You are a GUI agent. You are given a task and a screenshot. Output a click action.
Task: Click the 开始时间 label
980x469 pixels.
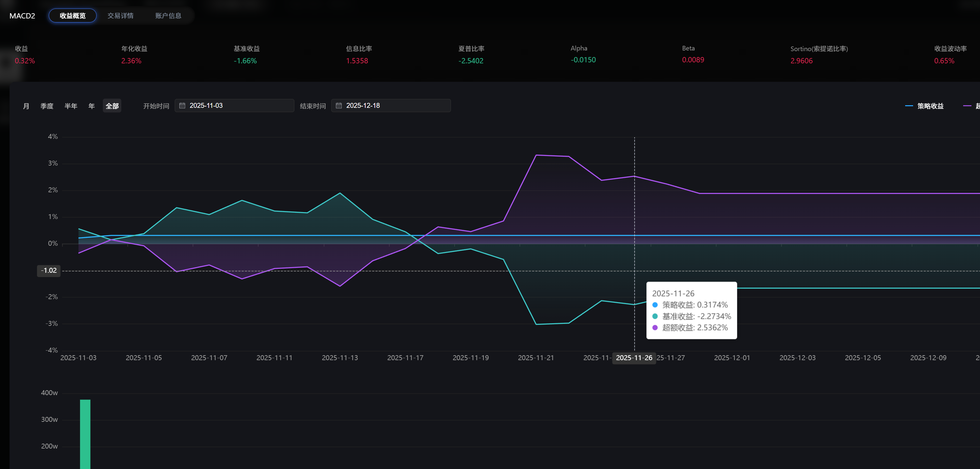tap(156, 106)
